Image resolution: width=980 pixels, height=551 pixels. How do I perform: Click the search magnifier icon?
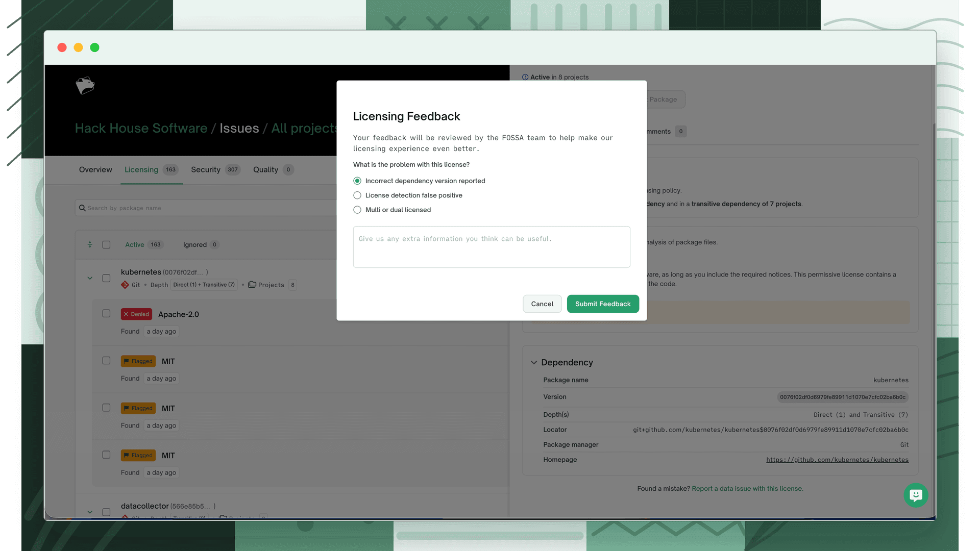coord(82,208)
